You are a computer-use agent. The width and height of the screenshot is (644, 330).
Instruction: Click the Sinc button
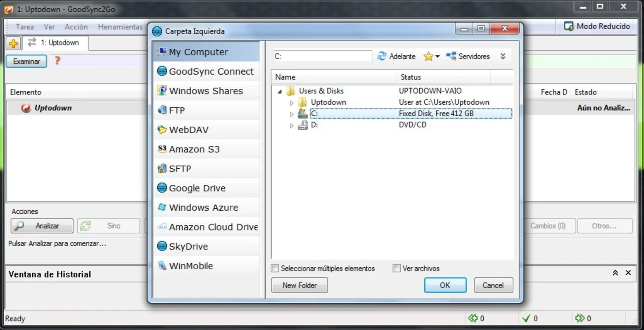(x=109, y=226)
